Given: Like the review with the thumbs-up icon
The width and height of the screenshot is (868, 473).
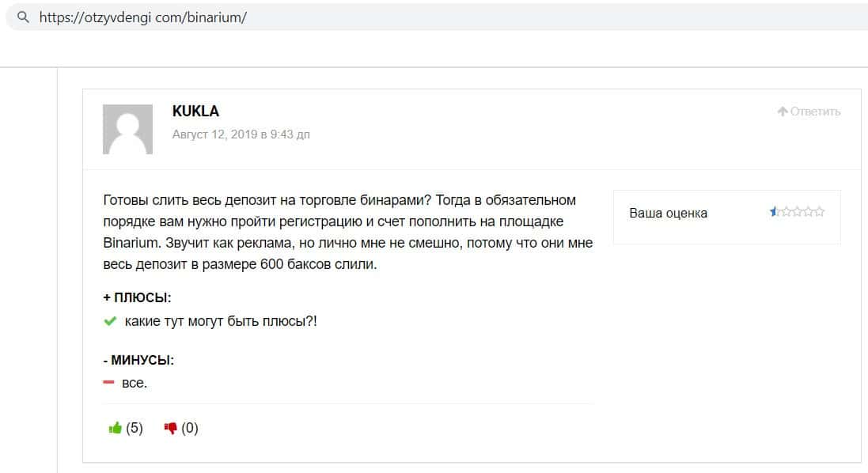Looking at the screenshot, I should (x=116, y=428).
